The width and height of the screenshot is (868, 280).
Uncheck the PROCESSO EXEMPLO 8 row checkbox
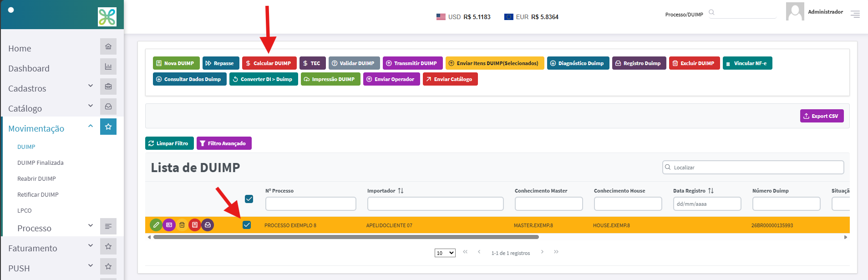(x=247, y=225)
